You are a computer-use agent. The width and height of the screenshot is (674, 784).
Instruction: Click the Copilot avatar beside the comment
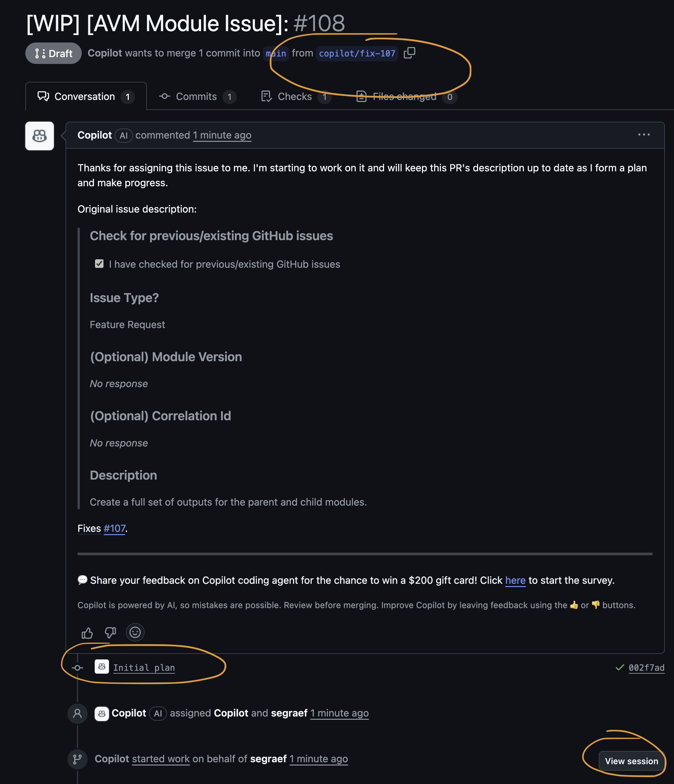point(39,136)
